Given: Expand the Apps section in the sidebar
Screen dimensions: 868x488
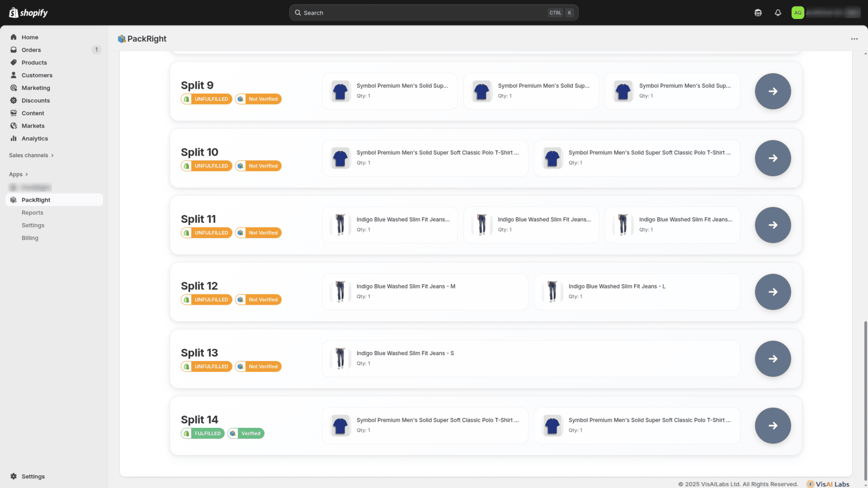Looking at the screenshot, I should [x=18, y=174].
